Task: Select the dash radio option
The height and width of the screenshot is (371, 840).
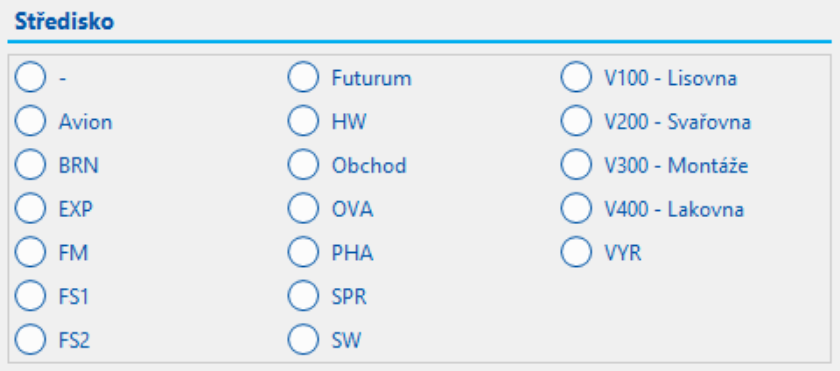Action: pos(30,77)
